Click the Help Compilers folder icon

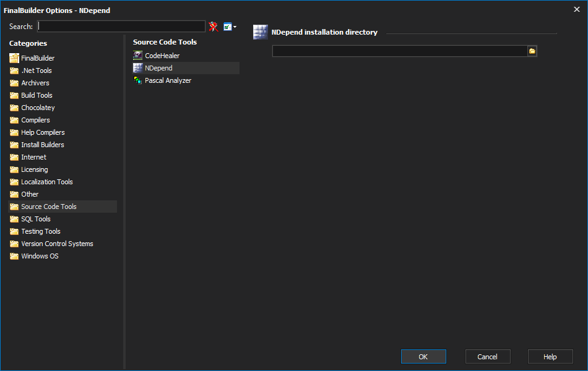(14, 132)
